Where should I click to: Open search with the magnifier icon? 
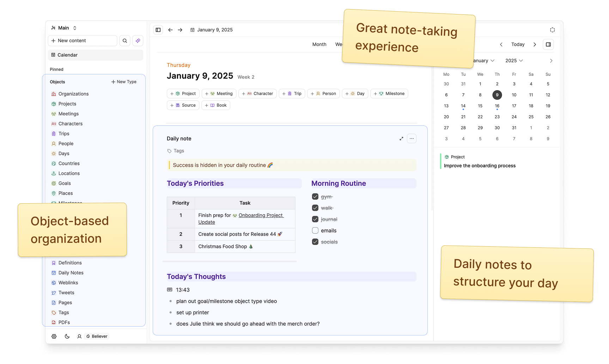click(x=124, y=41)
